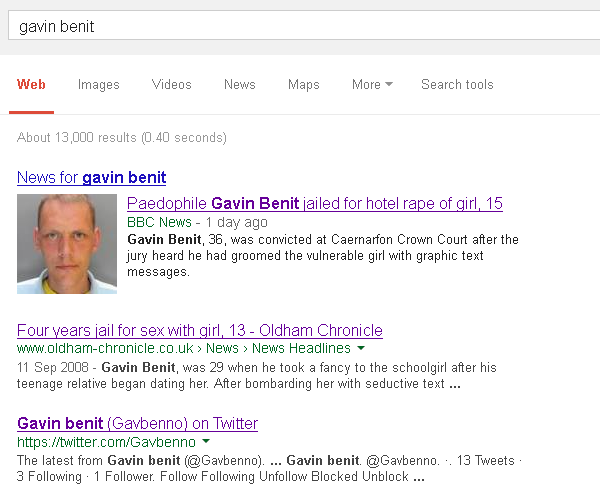Image resolution: width=600 pixels, height=500 pixels.
Task: Open the 'News for gavin benit' link
Action: click(91, 178)
